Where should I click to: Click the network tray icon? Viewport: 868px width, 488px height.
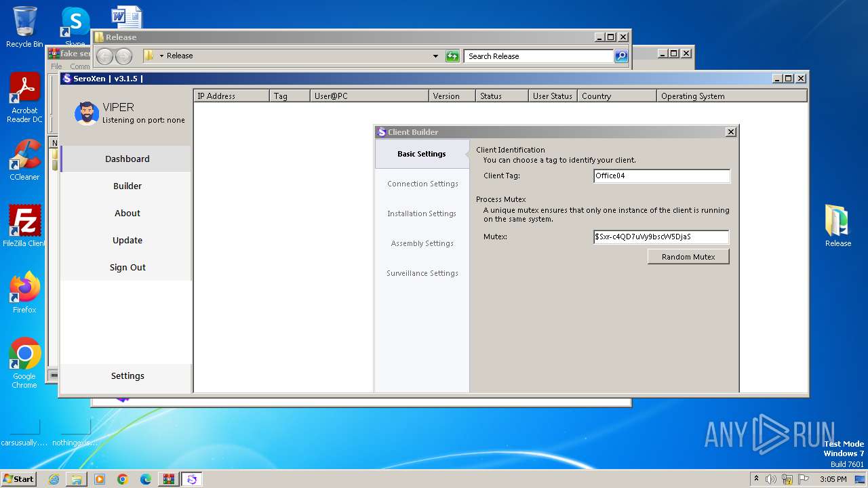click(787, 479)
